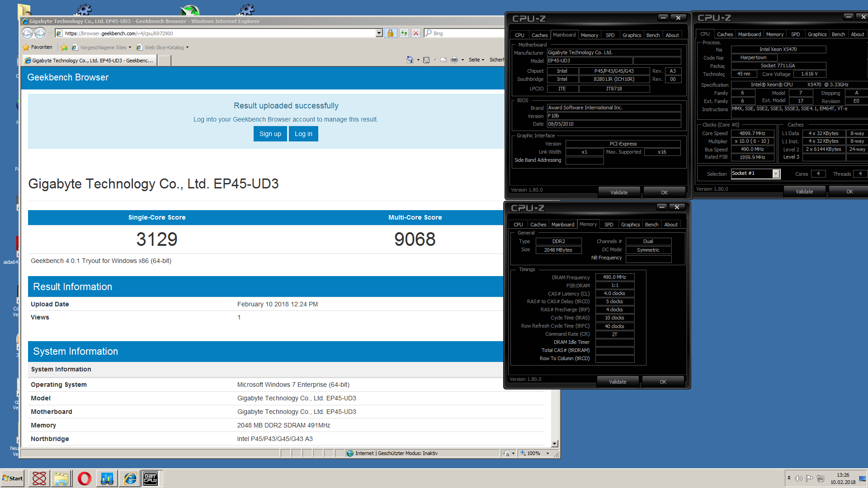Open the Seite menu

pos(476,60)
